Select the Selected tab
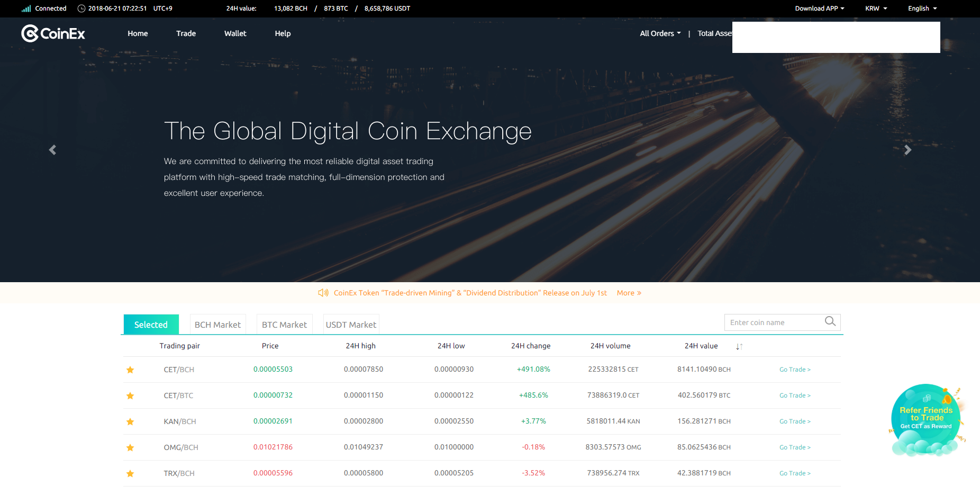This screenshot has width=980, height=495. (151, 325)
